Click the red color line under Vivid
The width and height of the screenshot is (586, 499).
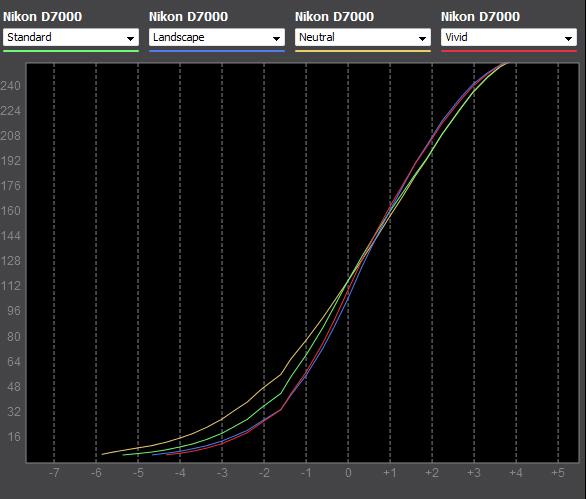(509, 51)
